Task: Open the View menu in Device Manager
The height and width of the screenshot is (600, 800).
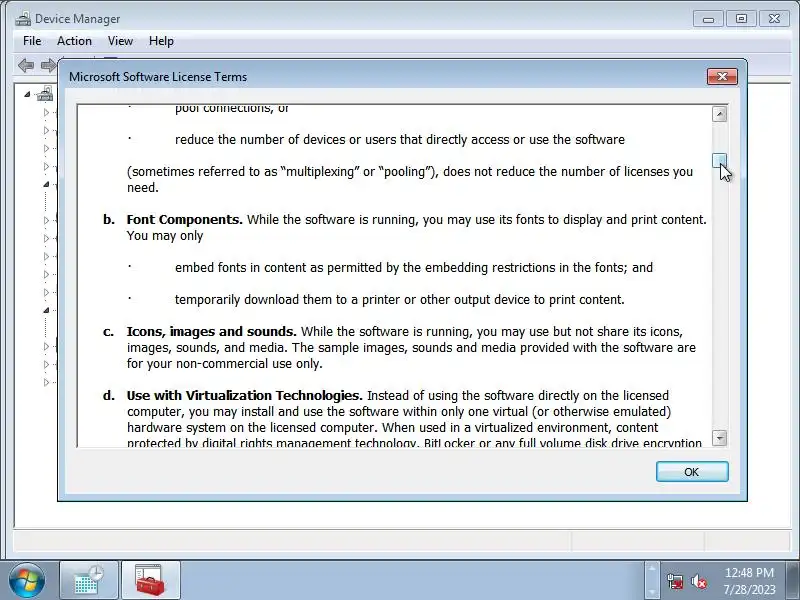Action: 120,41
